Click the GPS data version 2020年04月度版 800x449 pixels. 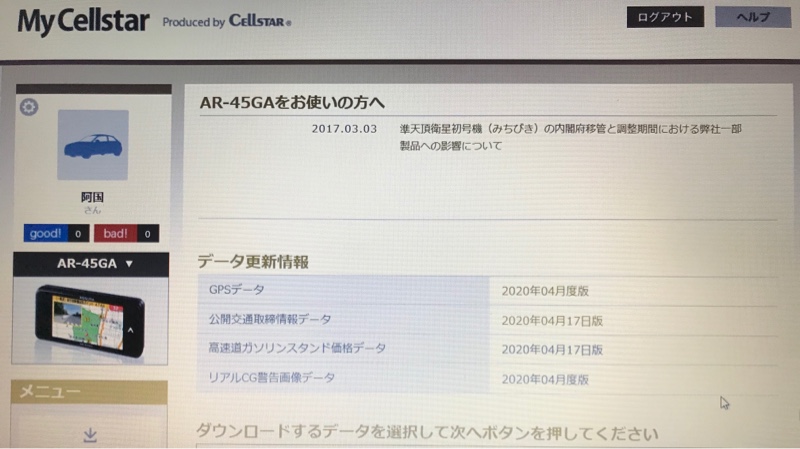point(545,291)
